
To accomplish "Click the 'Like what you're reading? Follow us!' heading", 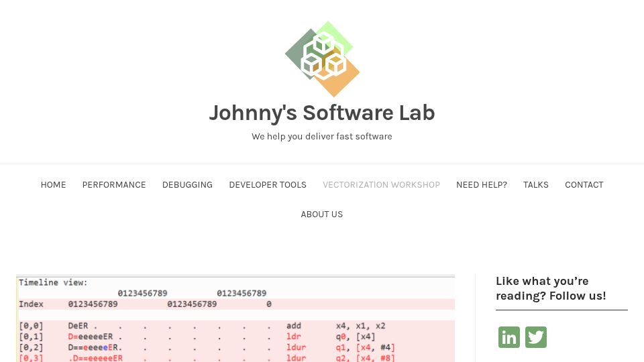I will point(551,288).
